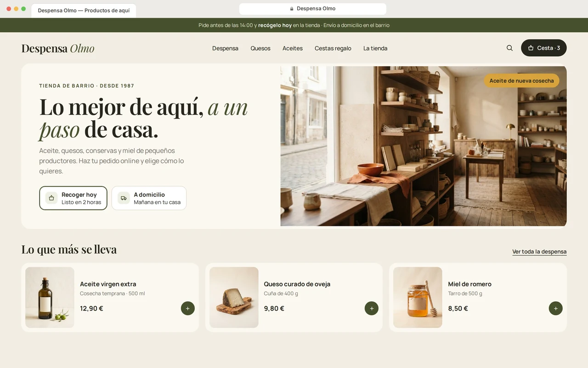Click the recógelo hoy announcement banner text

(275, 25)
